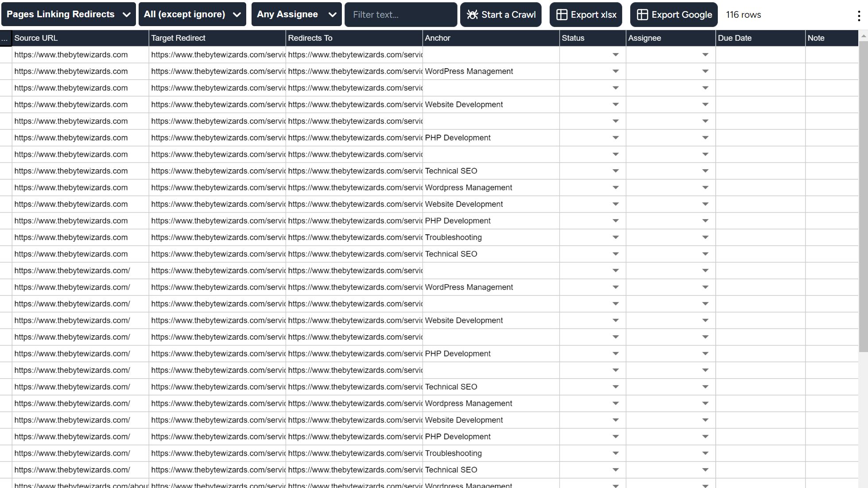Click the Start a Crawl button
This screenshot has height=488, width=868.
click(x=500, y=15)
